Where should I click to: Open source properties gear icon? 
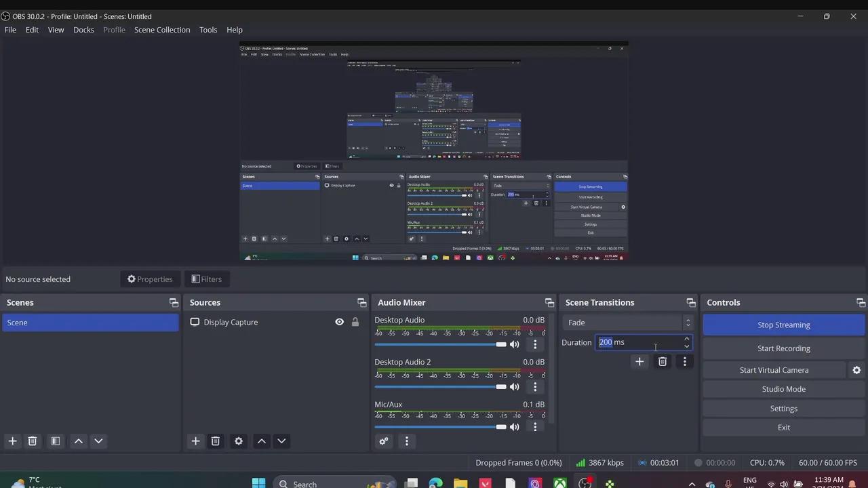(x=239, y=441)
